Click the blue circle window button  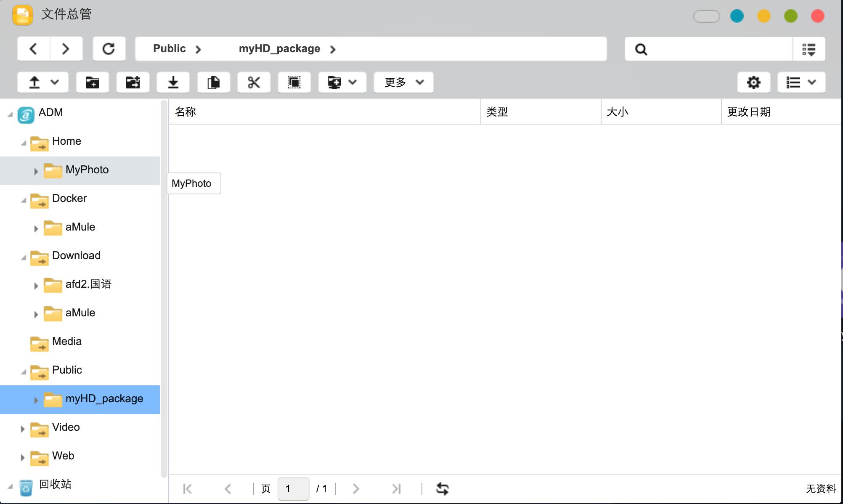pos(737,16)
